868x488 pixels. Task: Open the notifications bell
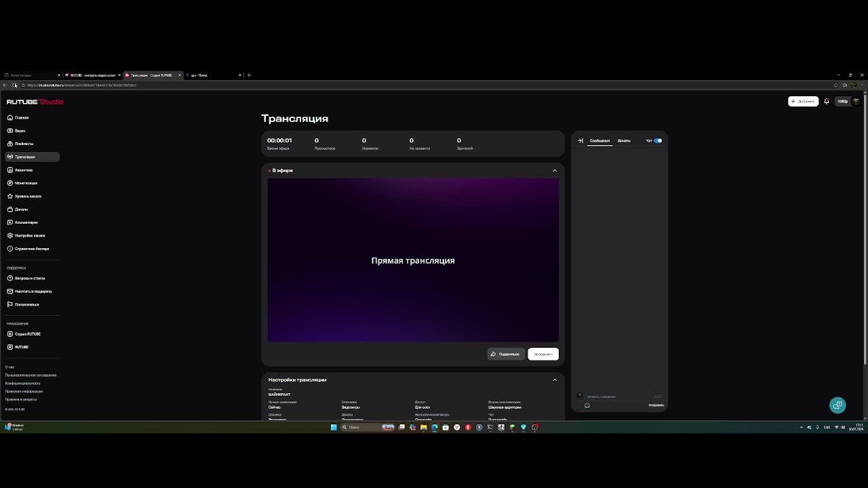click(827, 101)
